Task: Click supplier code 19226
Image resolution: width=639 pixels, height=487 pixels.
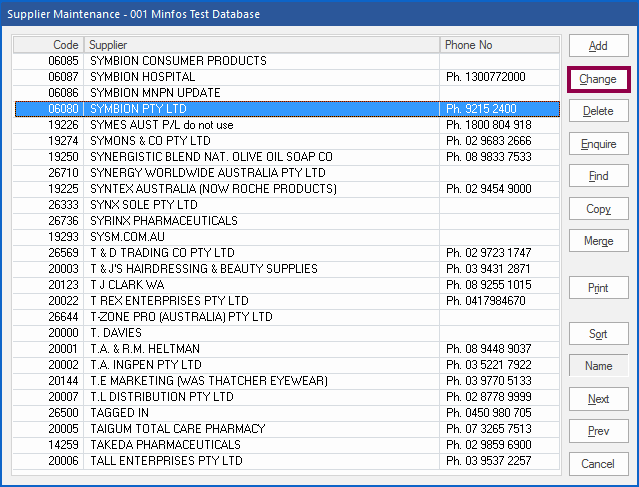Action: 63,125
